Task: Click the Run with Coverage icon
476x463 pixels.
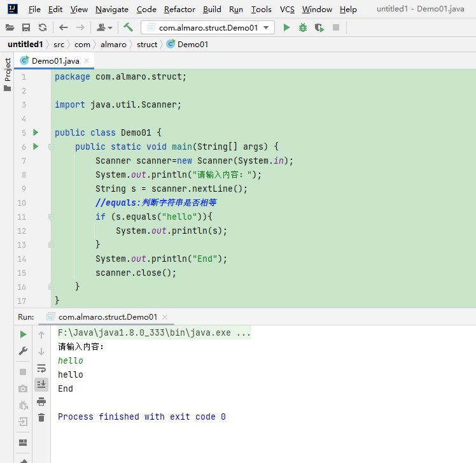Action: [x=319, y=28]
